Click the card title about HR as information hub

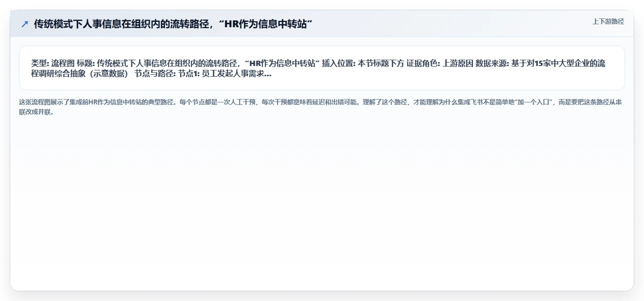pos(173,24)
